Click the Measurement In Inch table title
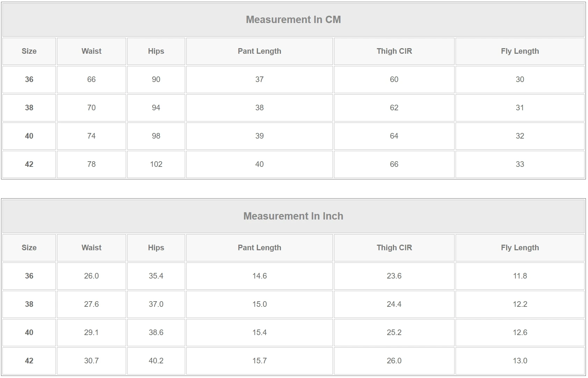This screenshot has height=378, width=588. point(293,216)
